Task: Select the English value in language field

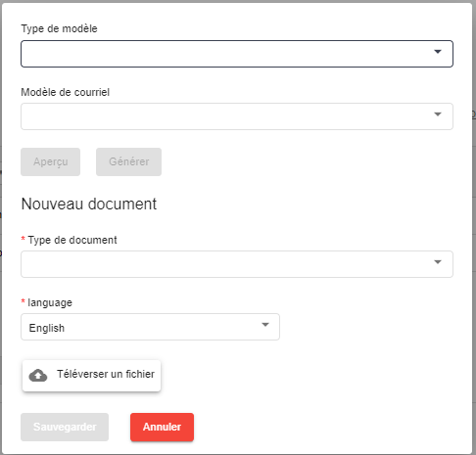Action: (x=47, y=328)
